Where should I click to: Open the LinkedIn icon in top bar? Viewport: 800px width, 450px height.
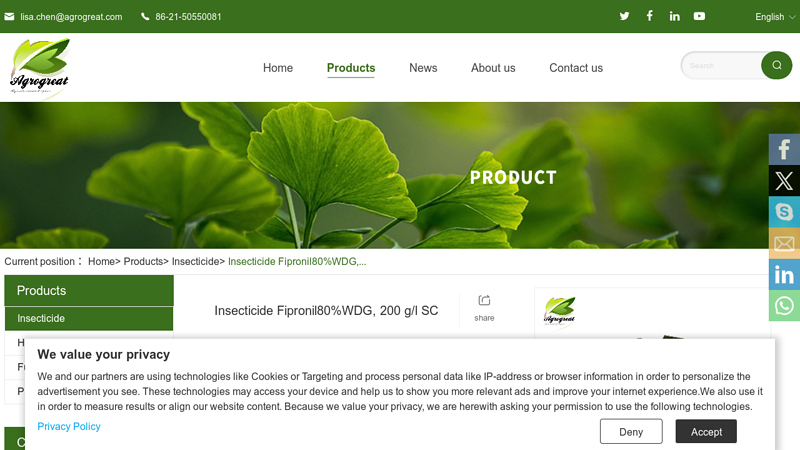(x=674, y=16)
